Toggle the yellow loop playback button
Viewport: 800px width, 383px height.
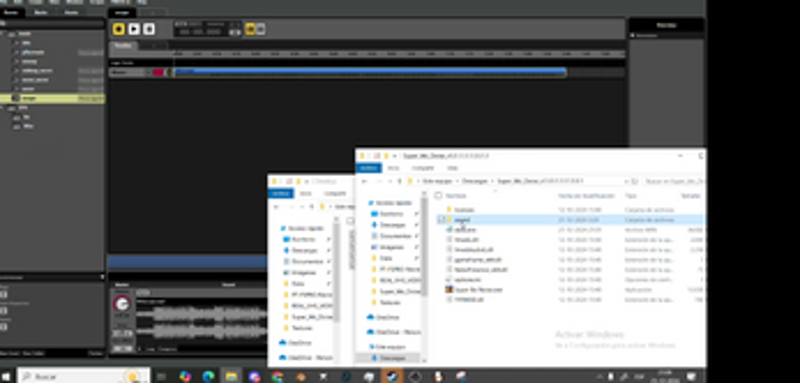pos(250,29)
